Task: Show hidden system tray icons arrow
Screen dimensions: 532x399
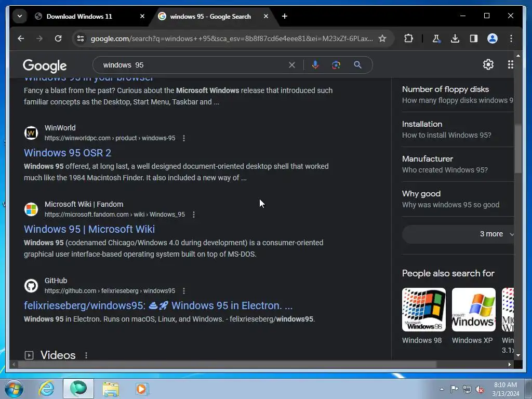Action: 442,389
